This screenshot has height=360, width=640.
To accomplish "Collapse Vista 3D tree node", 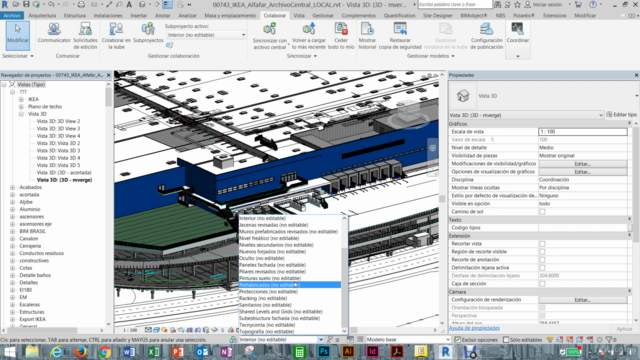I will click(21, 114).
